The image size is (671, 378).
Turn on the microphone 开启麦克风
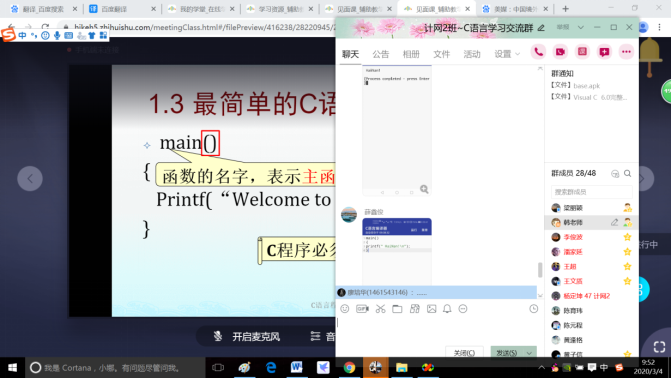point(247,336)
